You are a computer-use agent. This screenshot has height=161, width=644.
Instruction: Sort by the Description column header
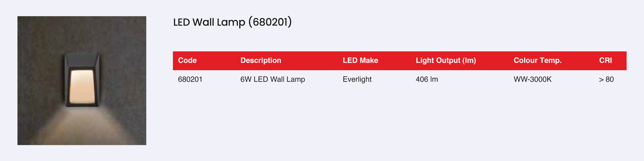pos(261,61)
